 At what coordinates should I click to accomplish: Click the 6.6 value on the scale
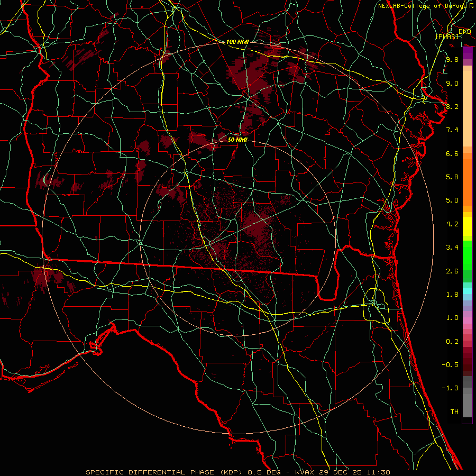coord(452,154)
